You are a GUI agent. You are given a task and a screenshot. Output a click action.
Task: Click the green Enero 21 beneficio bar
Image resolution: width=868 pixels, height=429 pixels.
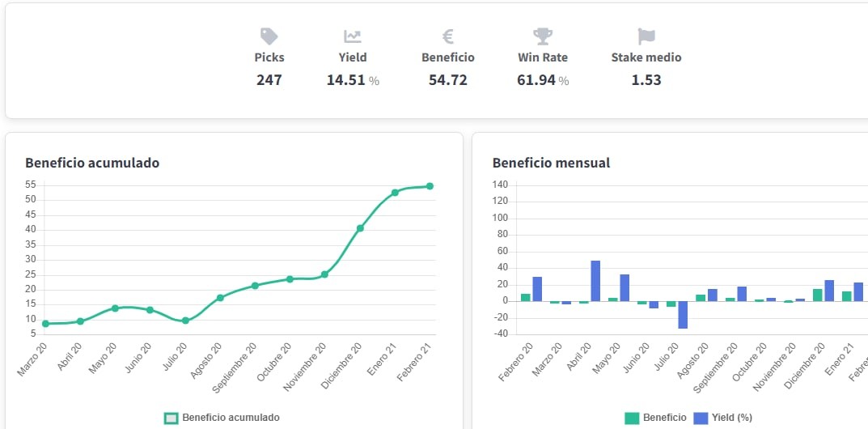click(x=846, y=296)
